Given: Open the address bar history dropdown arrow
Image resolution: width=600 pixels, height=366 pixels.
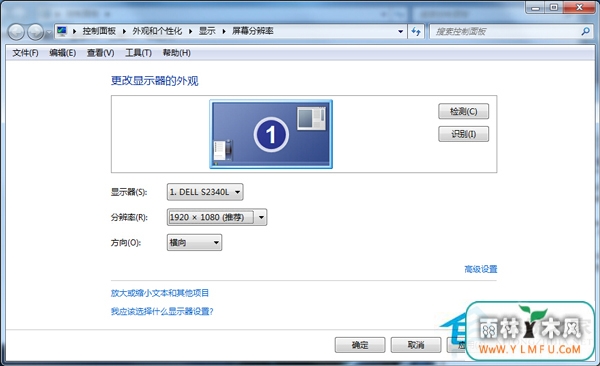Looking at the screenshot, I should 400,31.
